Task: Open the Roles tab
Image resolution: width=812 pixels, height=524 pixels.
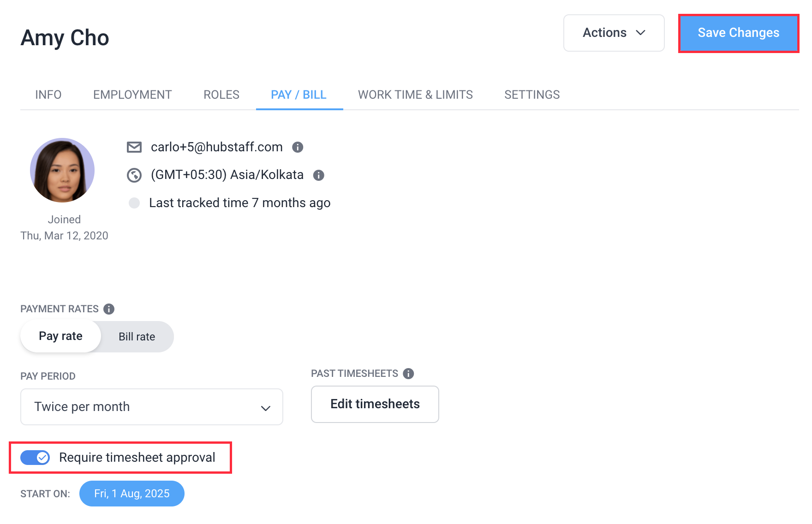Action: [x=221, y=95]
